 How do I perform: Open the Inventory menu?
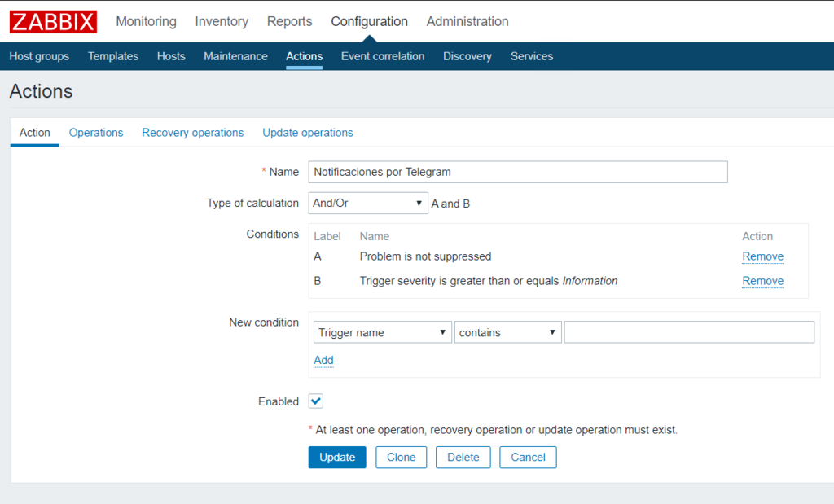(222, 22)
